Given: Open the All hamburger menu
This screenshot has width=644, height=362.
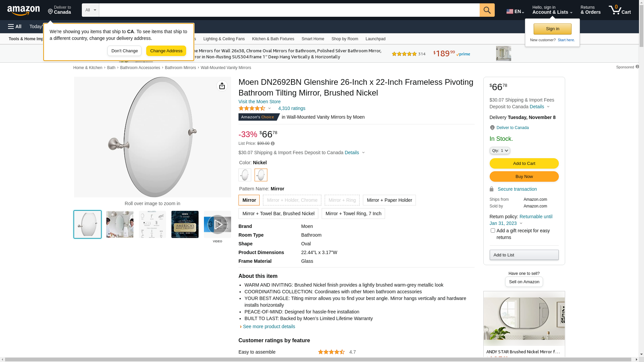Looking at the screenshot, I should (x=15, y=26).
